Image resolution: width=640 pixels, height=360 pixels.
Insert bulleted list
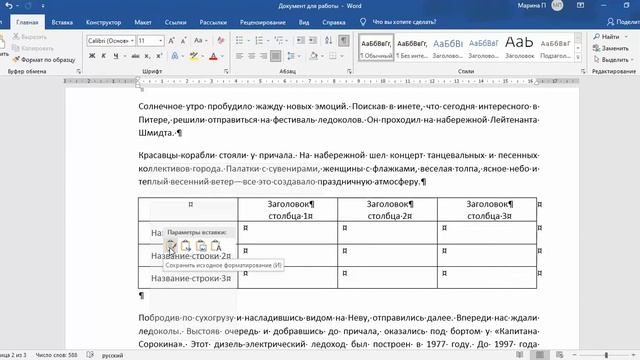pos(239,40)
